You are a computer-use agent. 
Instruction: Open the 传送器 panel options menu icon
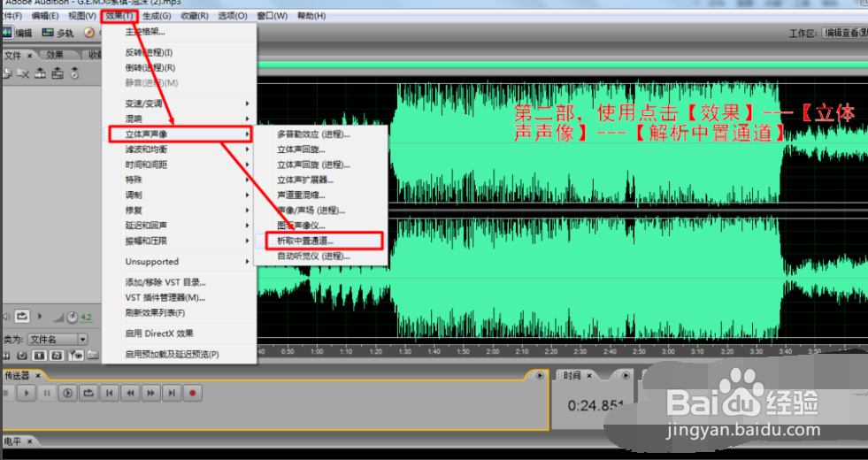541,375
